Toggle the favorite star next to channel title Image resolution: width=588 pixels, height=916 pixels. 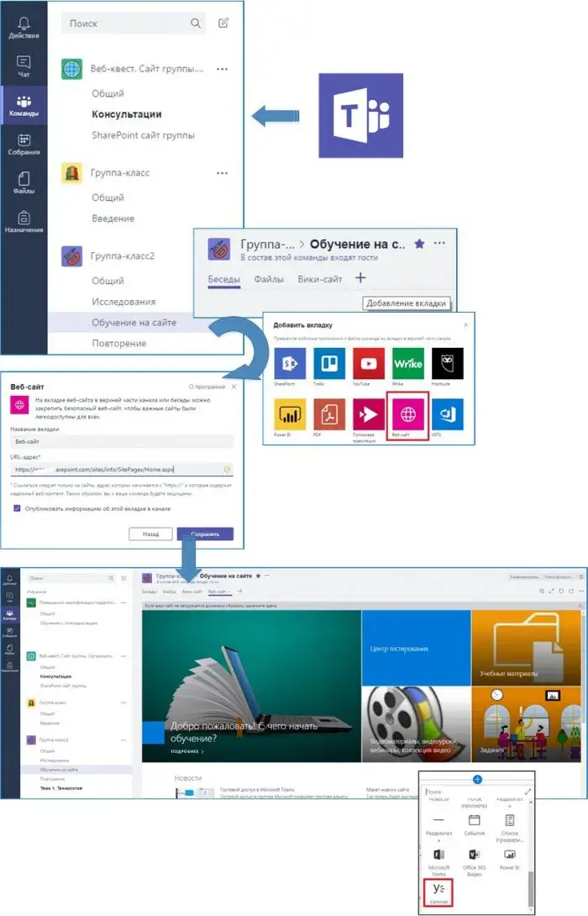(420, 244)
